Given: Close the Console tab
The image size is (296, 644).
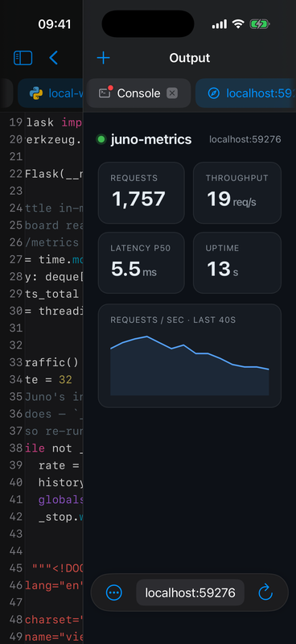Looking at the screenshot, I should tap(172, 93).
